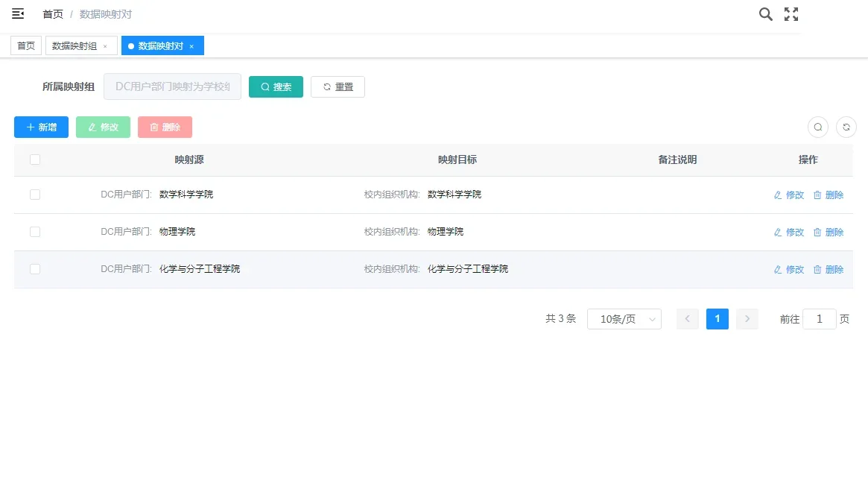Click the 重置 button
Image resolution: width=868 pixels, height=483 pixels.
(x=338, y=87)
